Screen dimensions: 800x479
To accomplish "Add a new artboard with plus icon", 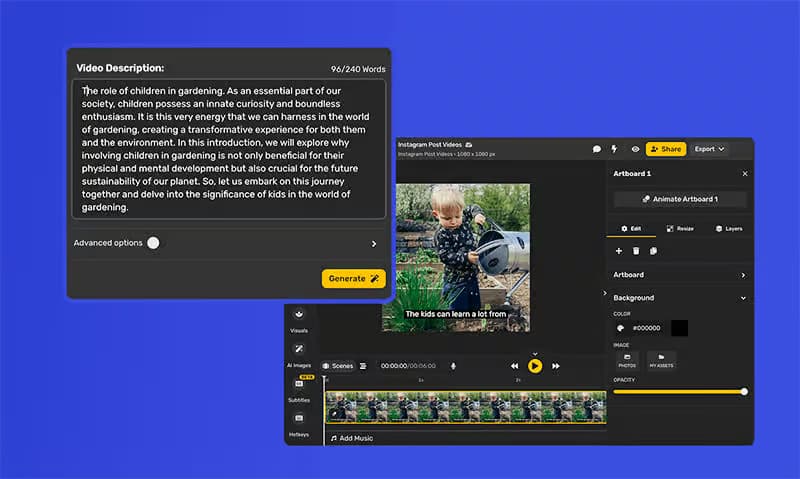I will point(619,251).
